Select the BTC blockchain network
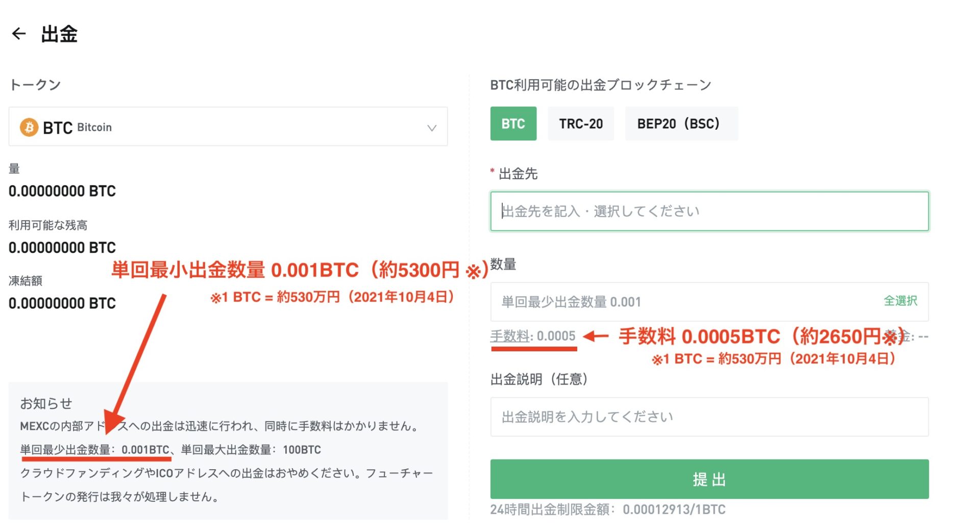 [513, 124]
